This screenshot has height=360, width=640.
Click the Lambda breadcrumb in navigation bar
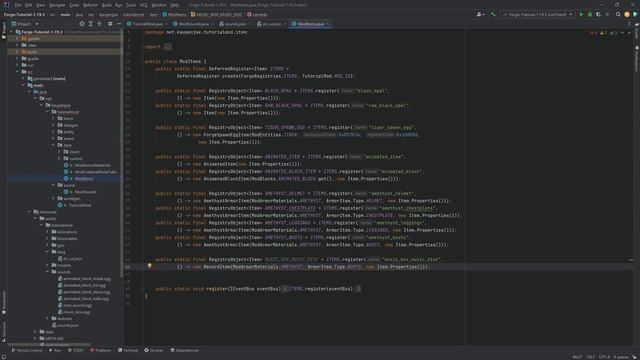[x=257, y=15]
